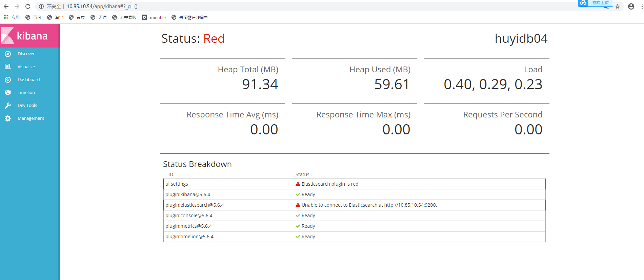Select Dashboard menu label in sidebar

click(x=28, y=80)
